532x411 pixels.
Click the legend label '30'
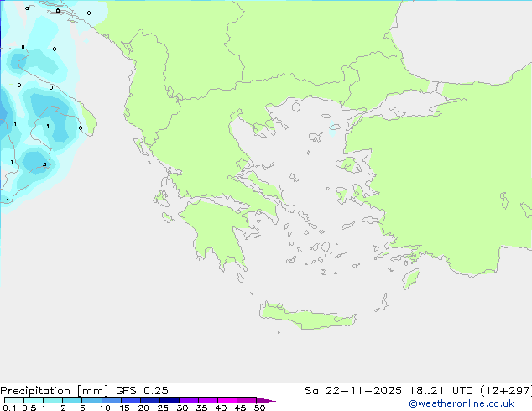[x=182, y=408]
